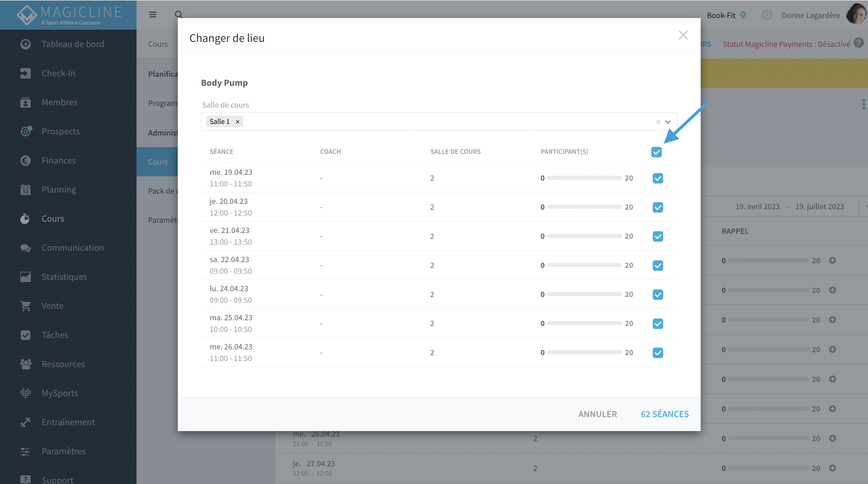Click the Check-In sidebar icon
Image resolution: width=868 pixels, height=484 pixels.
[25, 73]
